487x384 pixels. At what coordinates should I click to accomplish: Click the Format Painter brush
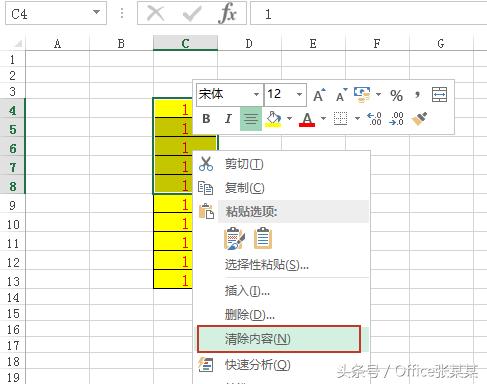(x=419, y=119)
